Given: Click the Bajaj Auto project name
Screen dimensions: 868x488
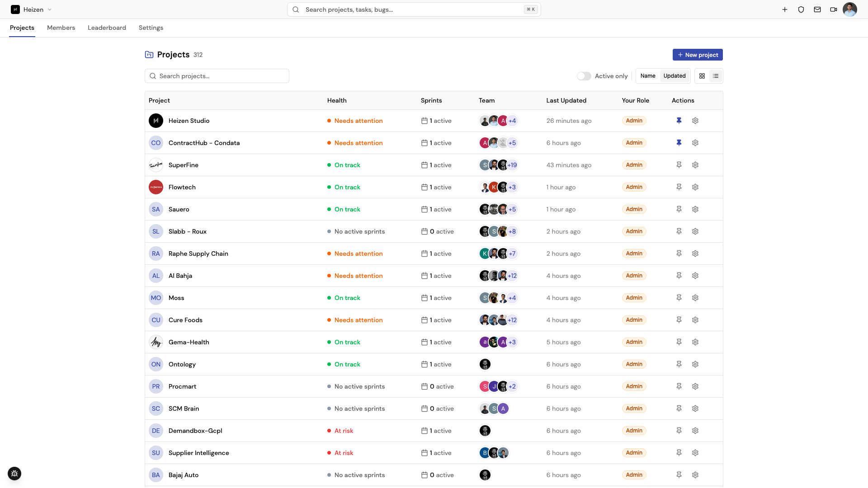Looking at the screenshot, I should (x=184, y=475).
